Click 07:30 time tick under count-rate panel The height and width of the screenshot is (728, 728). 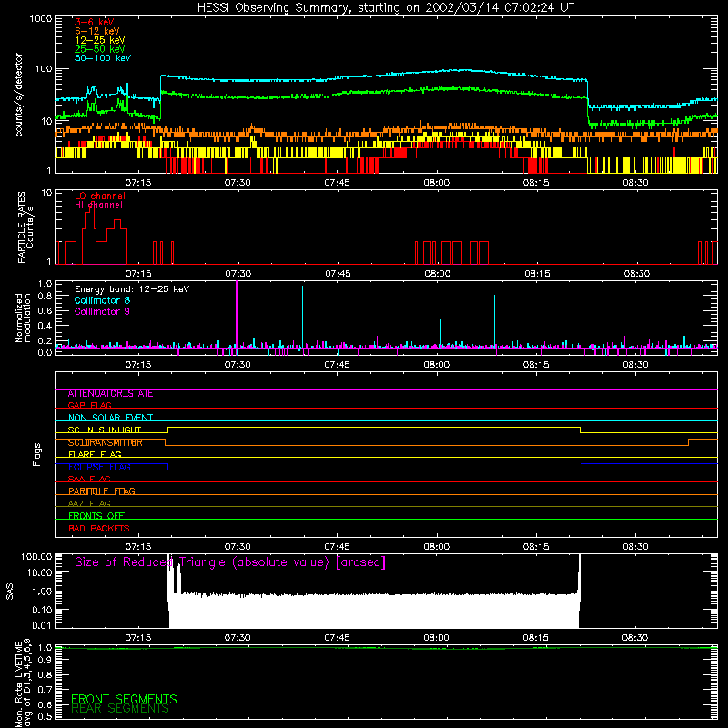(238, 183)
